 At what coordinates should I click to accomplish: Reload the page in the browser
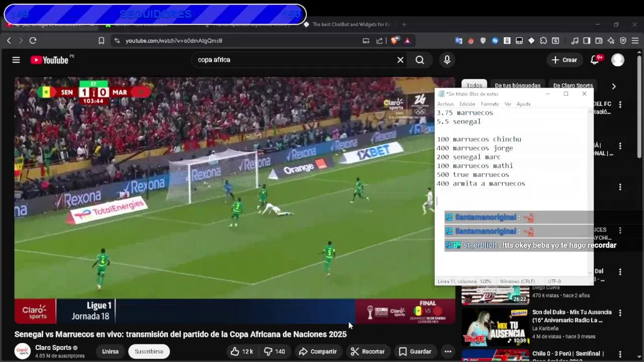[33, 41]
